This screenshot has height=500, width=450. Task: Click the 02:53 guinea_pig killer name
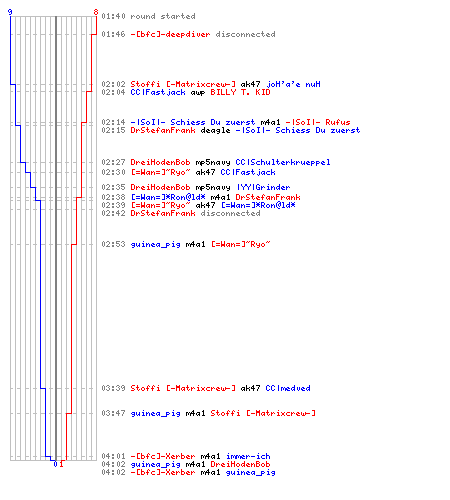(x=155, y=245)
